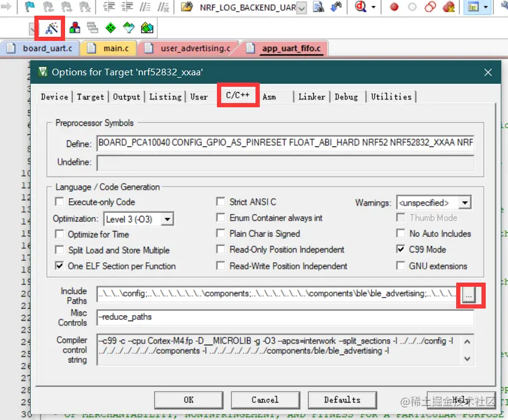Switch to the Device tab

54,97
